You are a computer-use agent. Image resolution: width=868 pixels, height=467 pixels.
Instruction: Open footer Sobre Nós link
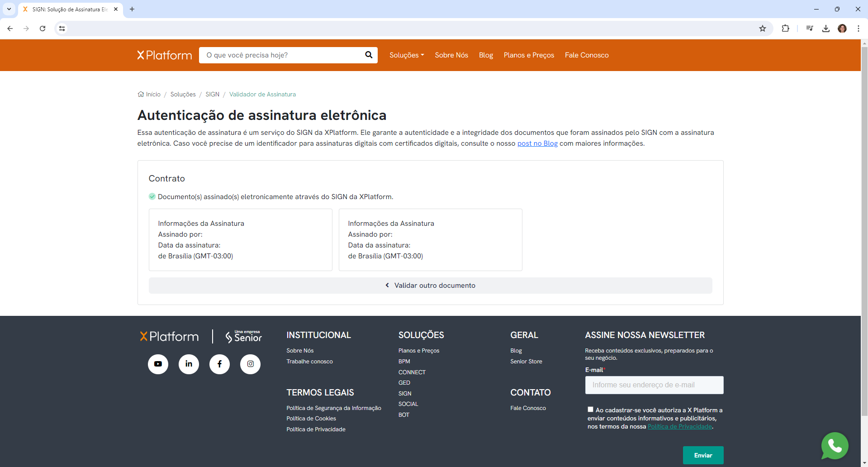[x=300, y=351]
